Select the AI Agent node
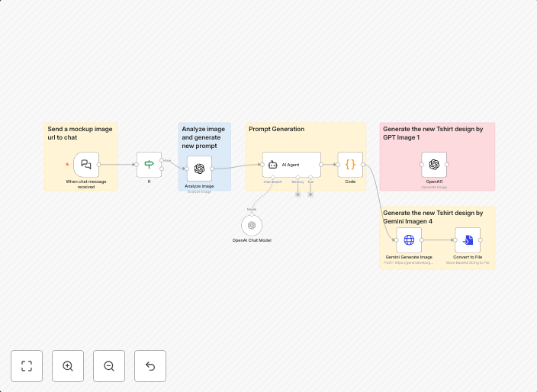This screenshot has height=392, width=537. point(291,164)
